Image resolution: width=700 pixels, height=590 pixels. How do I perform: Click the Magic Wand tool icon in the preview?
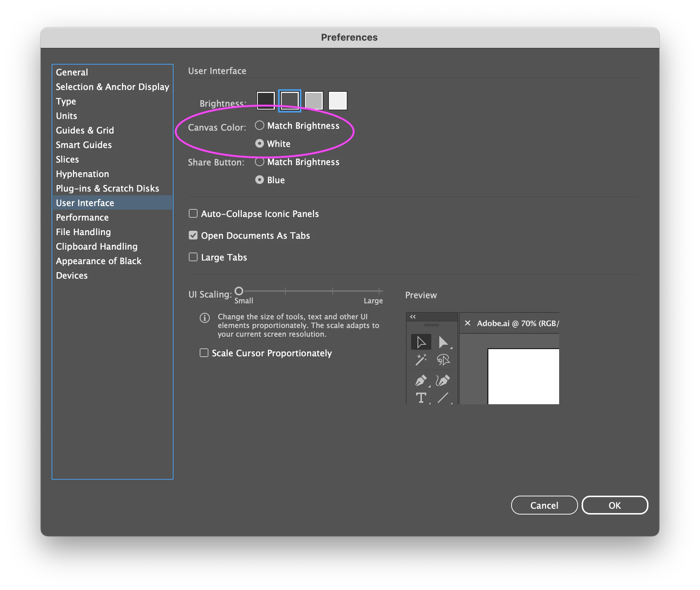tap(421, 360)
